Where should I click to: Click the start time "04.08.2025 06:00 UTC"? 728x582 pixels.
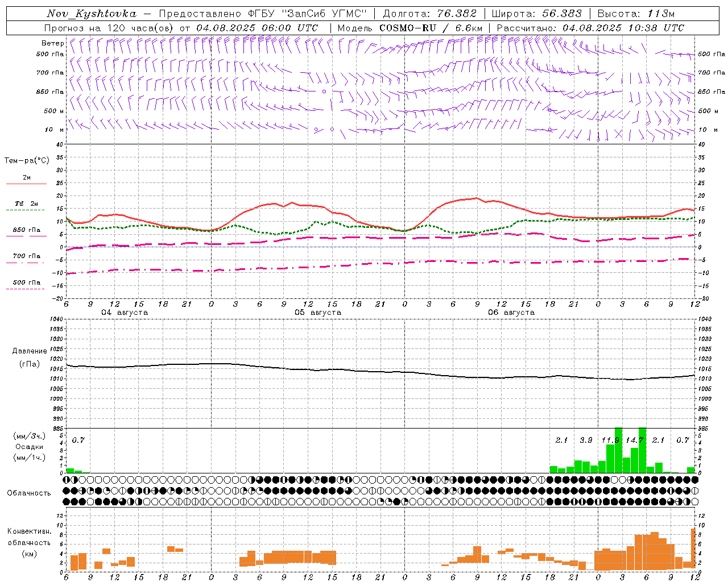[x=257, y=28]
